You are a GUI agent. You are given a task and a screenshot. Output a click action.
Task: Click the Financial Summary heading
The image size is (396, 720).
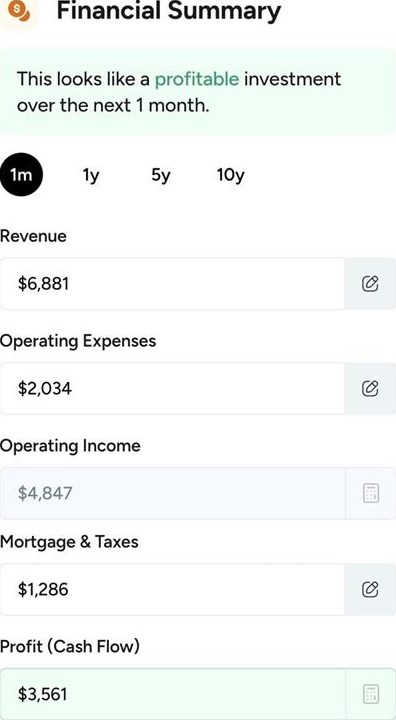tap(169, 10)
